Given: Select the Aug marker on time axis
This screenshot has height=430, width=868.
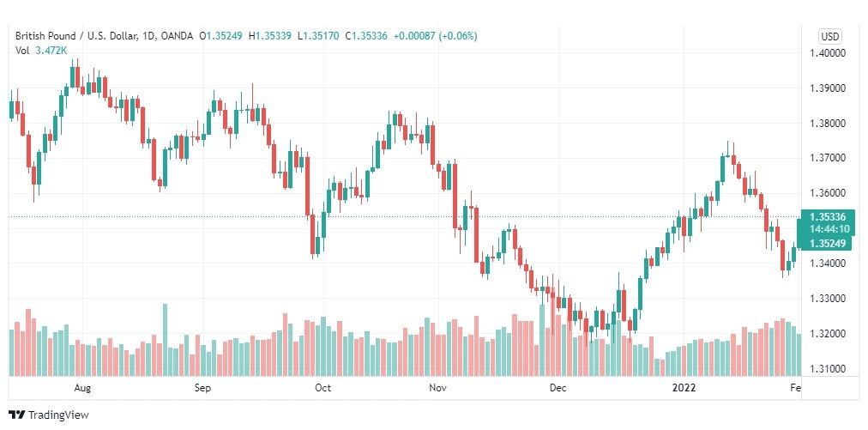Looking at the screenshot, I should [x=82, y=388].
